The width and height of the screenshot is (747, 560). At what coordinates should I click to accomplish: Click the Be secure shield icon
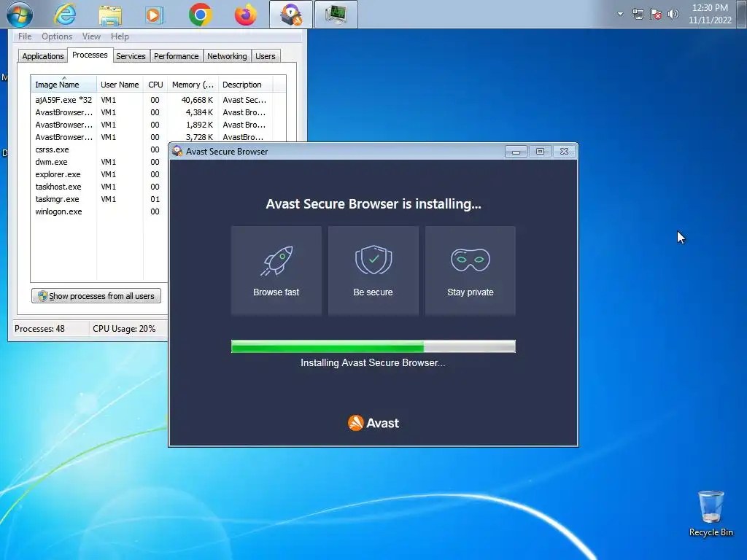[x=373, y=260]
